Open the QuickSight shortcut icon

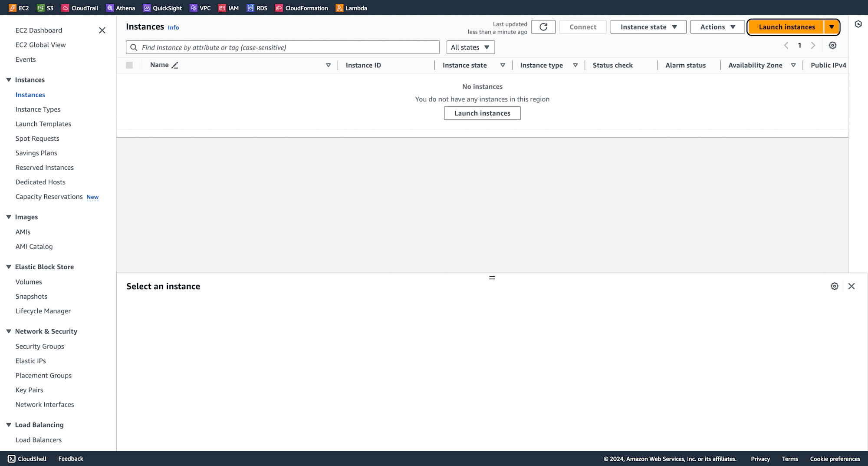[147, 8]
